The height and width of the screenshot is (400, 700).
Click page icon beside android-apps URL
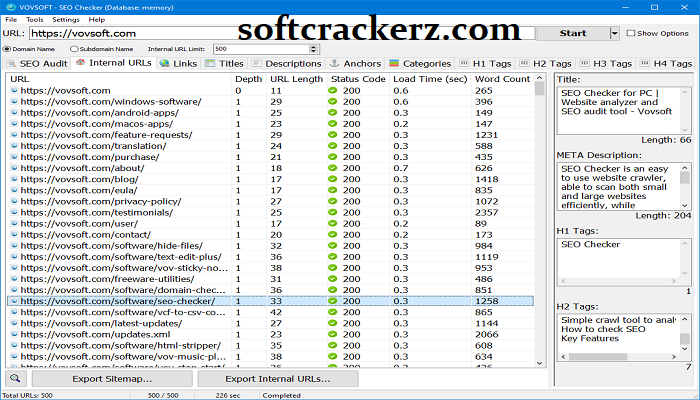[x=14, y=112]
